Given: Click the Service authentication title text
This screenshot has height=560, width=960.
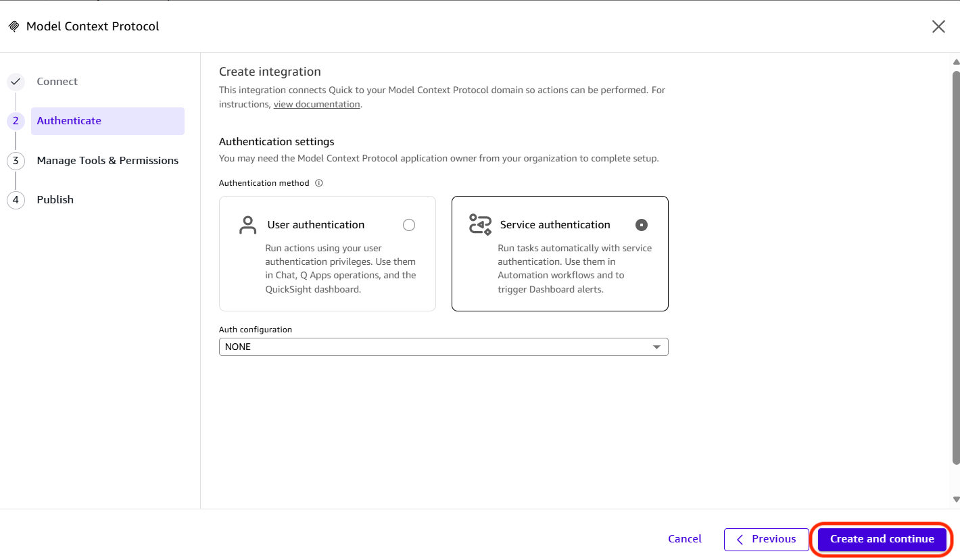Looking at the screenshot, I should pyautogui.click(x=555, y=225).
